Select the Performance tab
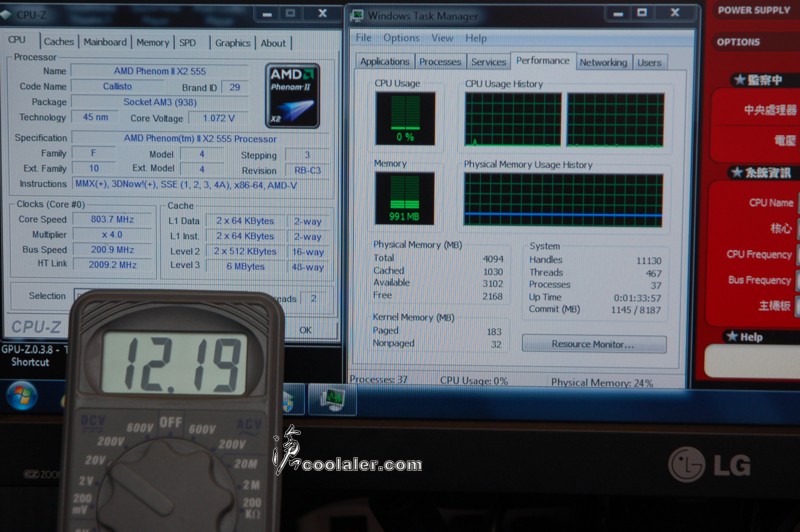 tap(543, 60)
